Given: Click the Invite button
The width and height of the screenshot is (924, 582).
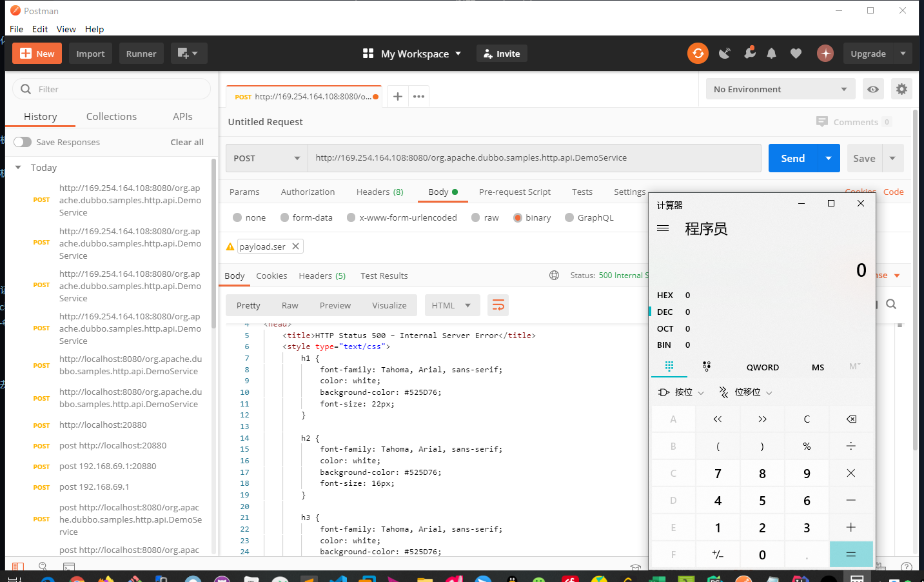Looking at the screenshot, I should (x=502, y=54).
